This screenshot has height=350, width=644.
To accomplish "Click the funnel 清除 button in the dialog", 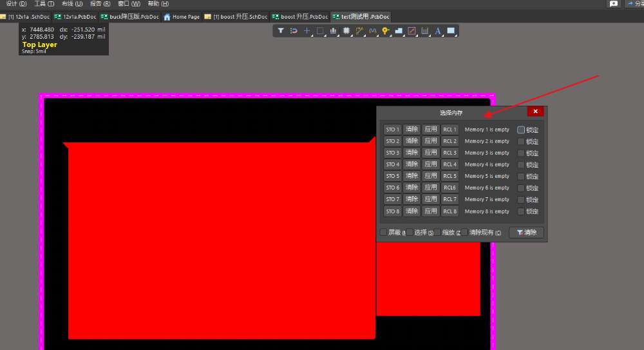I will pyautogui.click(x=526, y=233).
